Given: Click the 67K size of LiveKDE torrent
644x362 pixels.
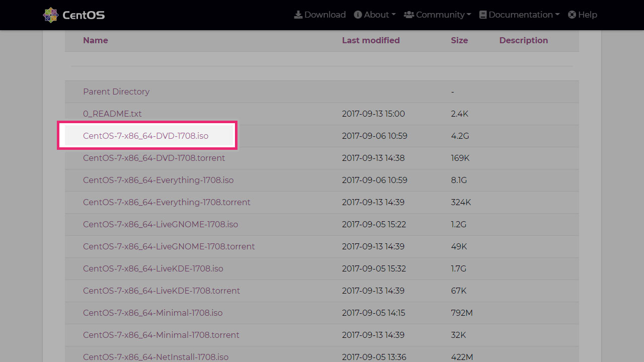Looking at the screenshot, I should (458, 291).
